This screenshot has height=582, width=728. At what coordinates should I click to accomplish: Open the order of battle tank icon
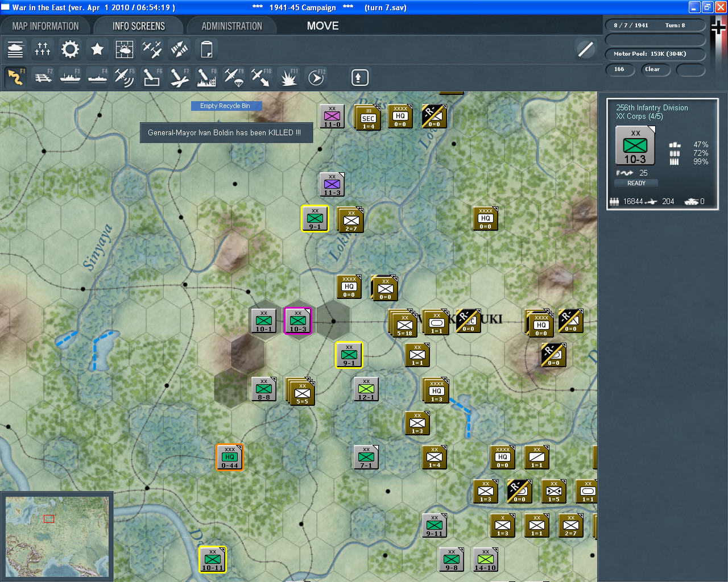point(16,49)
